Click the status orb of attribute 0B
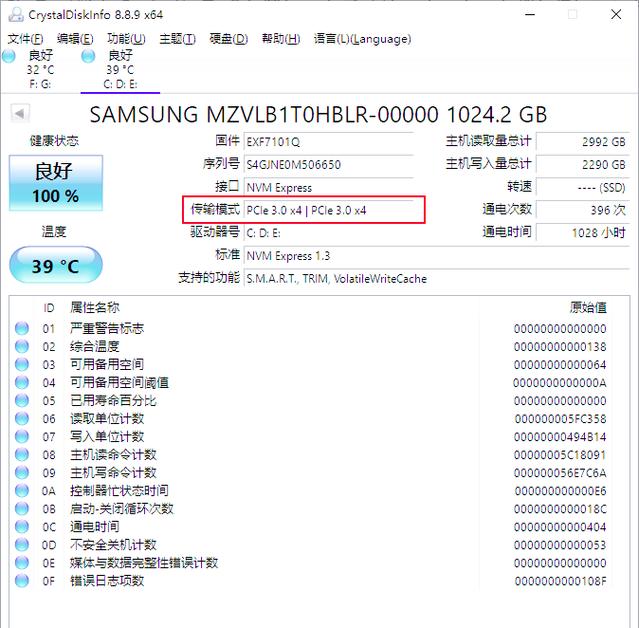 22,509
